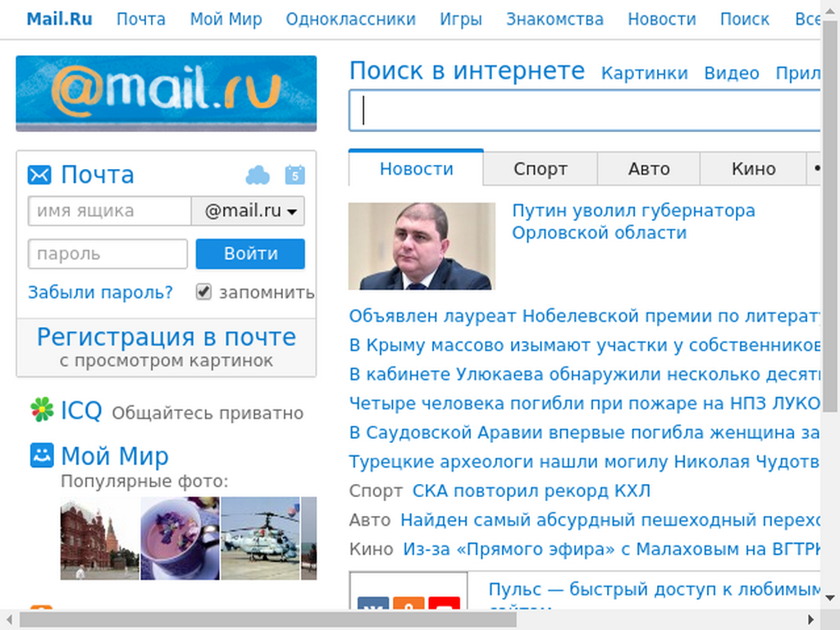Click the Забыли пароль? link

(x=101, y=292)
